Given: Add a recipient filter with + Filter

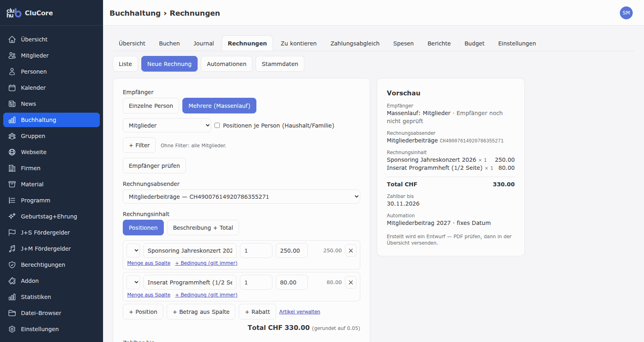Looking at the screenshot, I should 139,145.
